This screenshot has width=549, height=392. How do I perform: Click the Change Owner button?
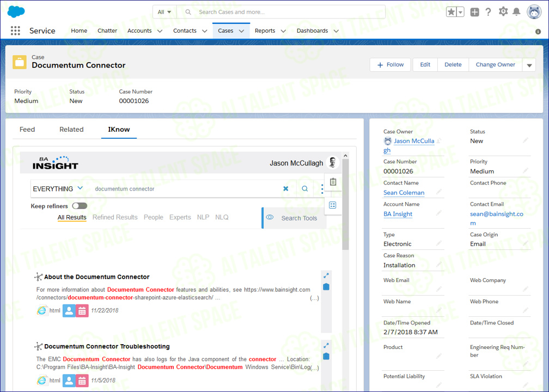[496, 65]
